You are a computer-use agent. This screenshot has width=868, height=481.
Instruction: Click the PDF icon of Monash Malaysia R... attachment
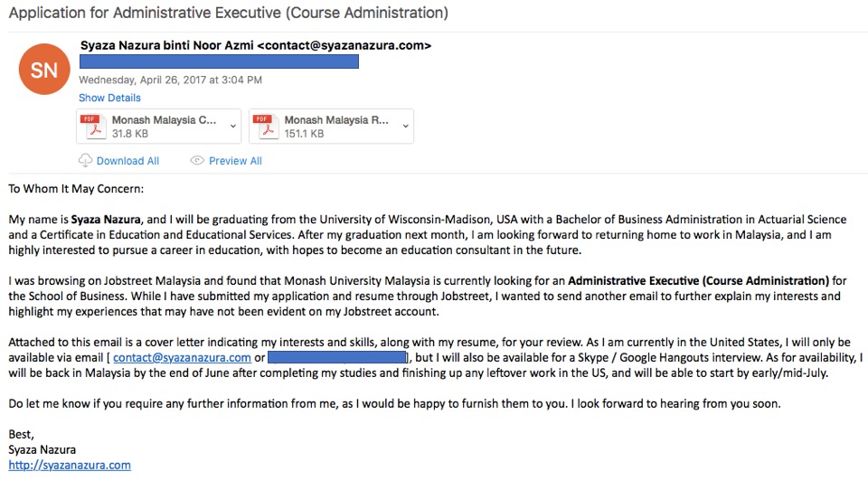(x=265, y=127)
